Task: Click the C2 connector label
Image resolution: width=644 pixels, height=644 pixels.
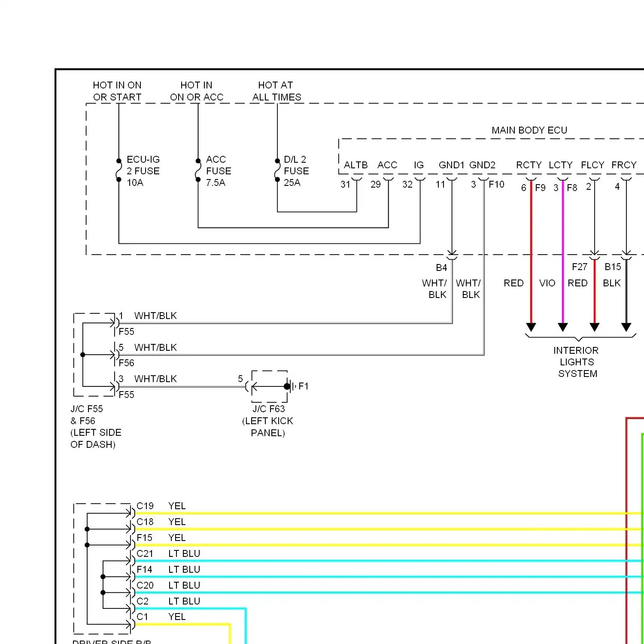Action: (143, 601)
